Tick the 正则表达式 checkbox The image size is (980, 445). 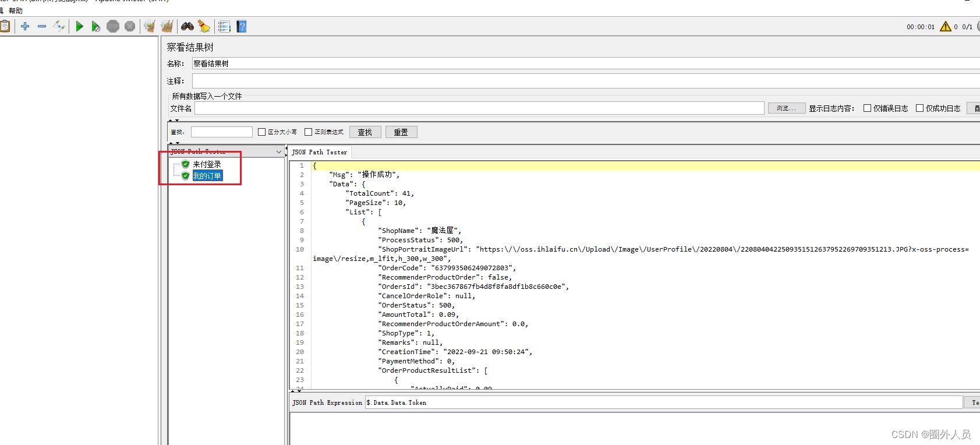click(308, 132)
